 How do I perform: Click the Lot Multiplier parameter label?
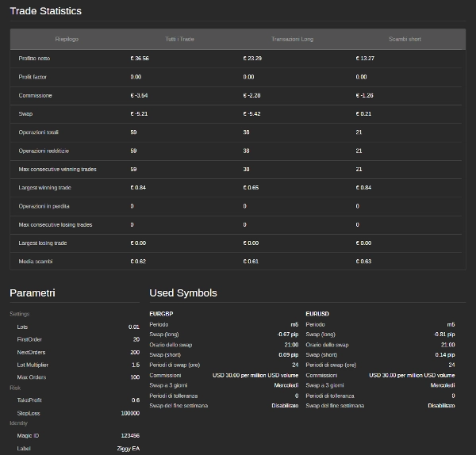[33, 365]
